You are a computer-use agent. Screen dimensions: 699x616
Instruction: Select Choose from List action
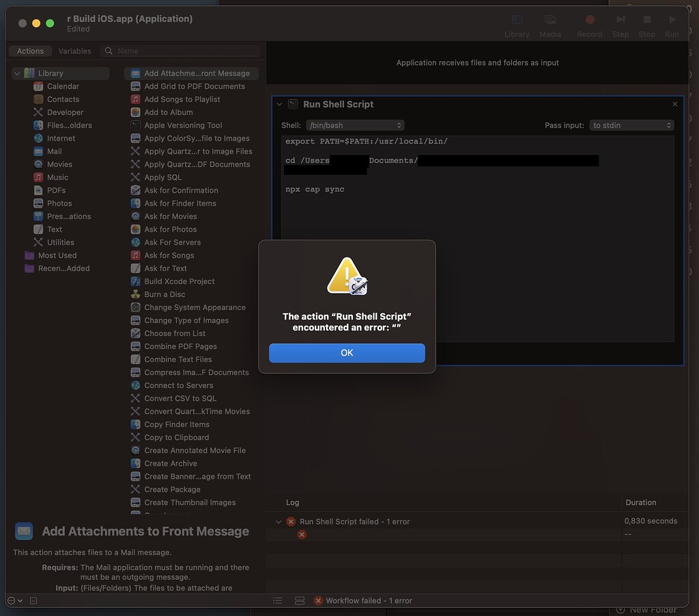[175, 333]
